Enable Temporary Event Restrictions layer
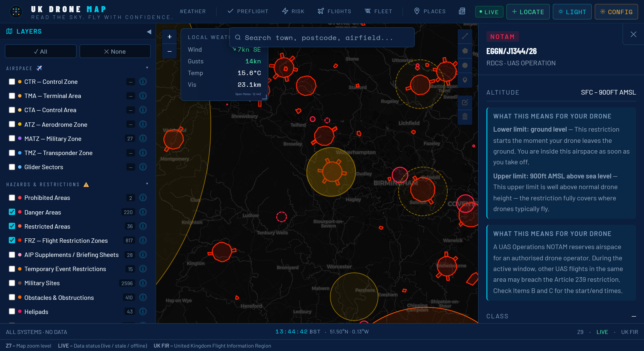644x351 pixels. click(x=12, y=269)
